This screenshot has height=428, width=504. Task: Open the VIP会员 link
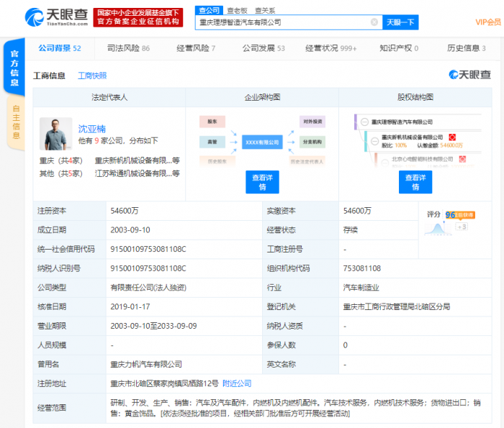(489, 22)
